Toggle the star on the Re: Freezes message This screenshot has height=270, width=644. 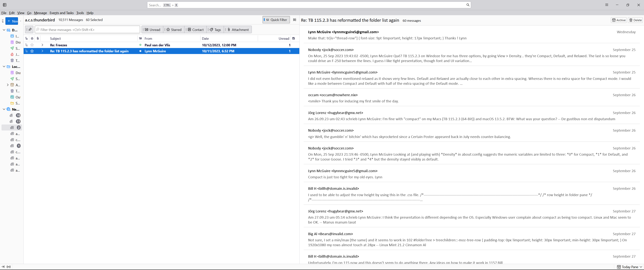coord(32,45)
